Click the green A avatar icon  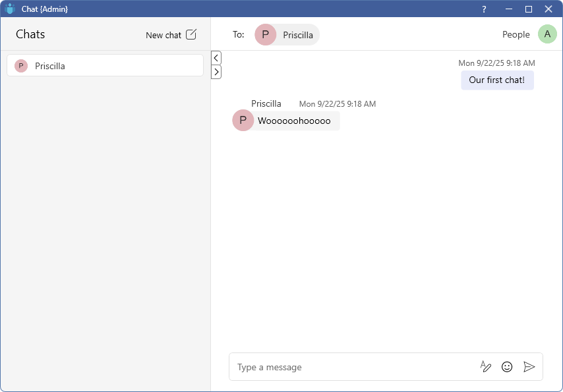click(x=547, y=34)
